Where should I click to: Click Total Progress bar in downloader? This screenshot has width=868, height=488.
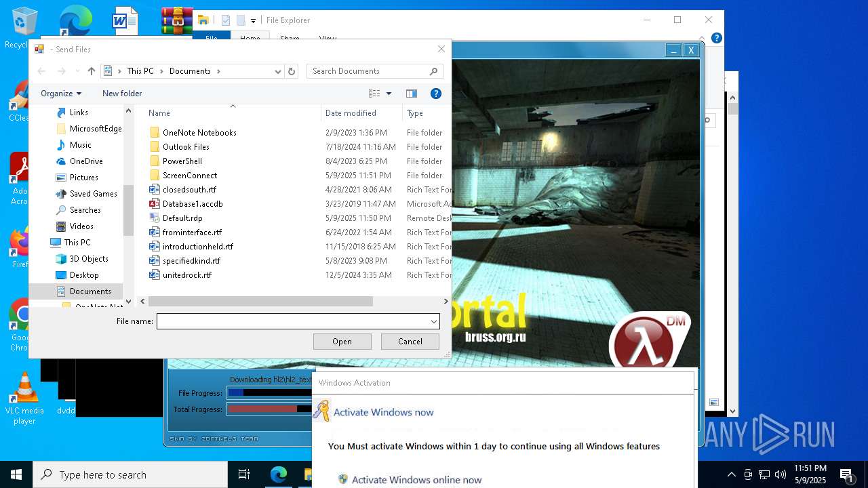(269, 409)
